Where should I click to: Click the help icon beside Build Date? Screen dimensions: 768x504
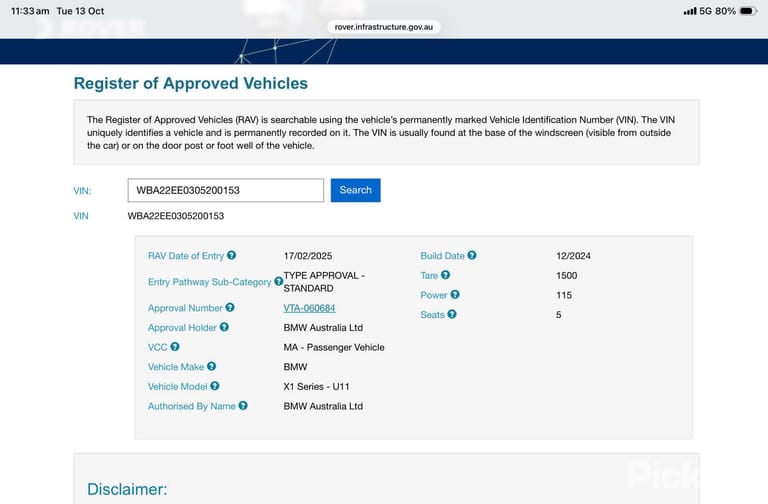[472, 255]
